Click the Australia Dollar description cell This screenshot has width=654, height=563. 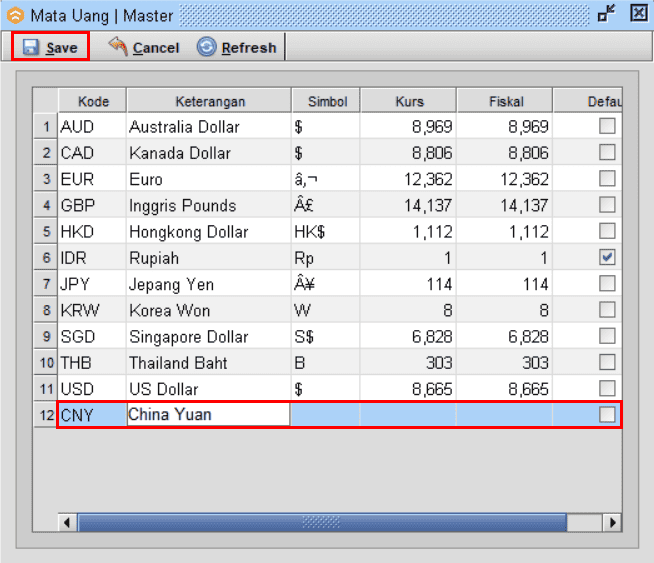209,126
